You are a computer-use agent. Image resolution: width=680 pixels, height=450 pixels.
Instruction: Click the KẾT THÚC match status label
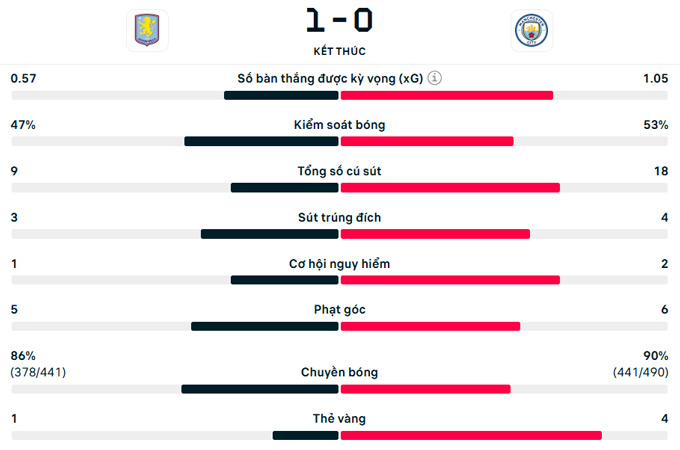(338, 50)
